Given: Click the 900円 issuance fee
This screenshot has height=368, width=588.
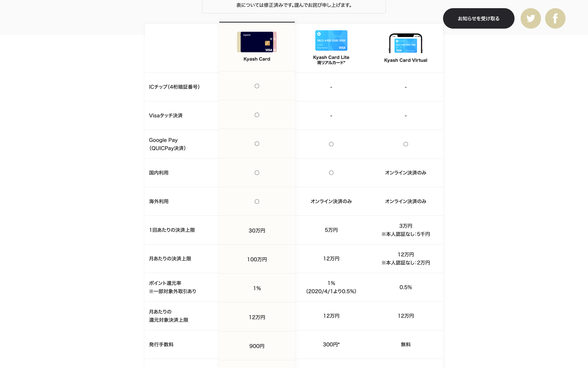Looking at the screenshot, I should (257, 346).
